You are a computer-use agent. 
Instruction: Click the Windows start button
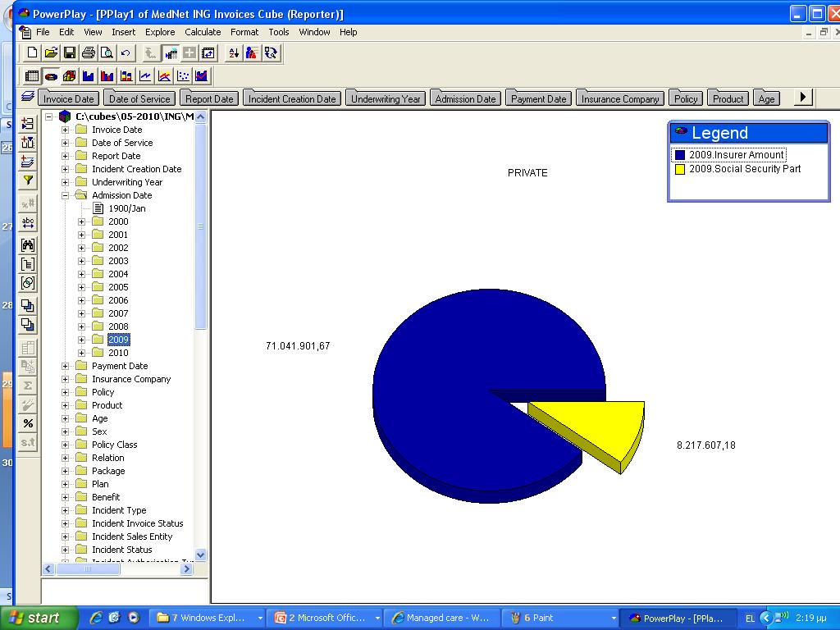click(39, 618)
